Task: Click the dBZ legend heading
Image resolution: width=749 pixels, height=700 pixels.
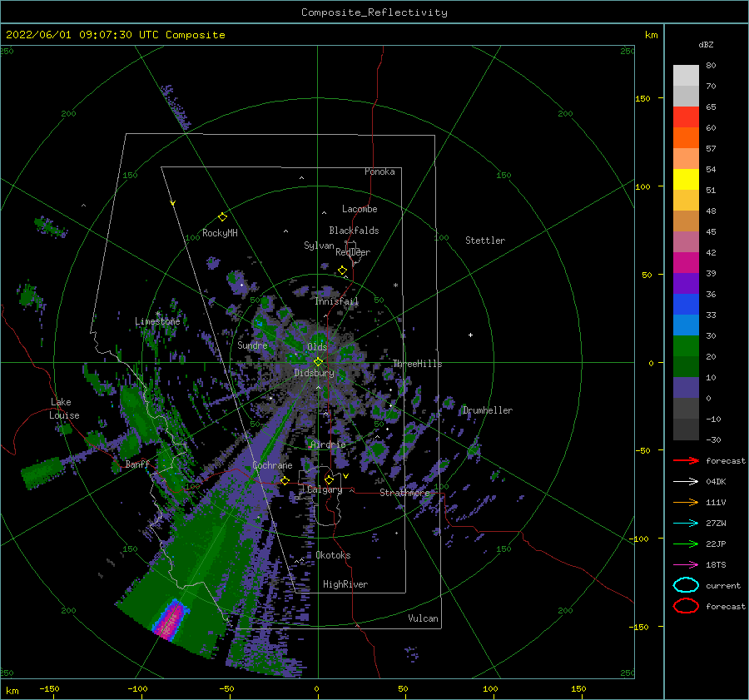Action: [706, 44]
